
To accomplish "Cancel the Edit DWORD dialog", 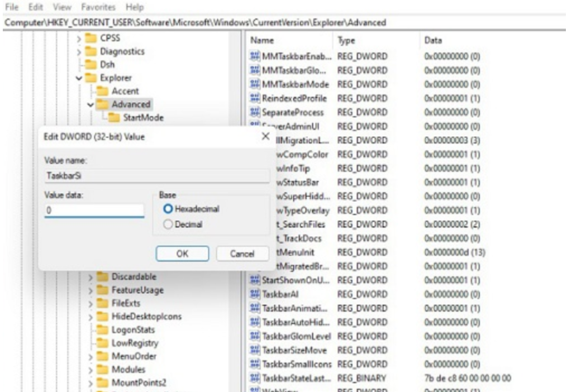I will tap(242, 254).
